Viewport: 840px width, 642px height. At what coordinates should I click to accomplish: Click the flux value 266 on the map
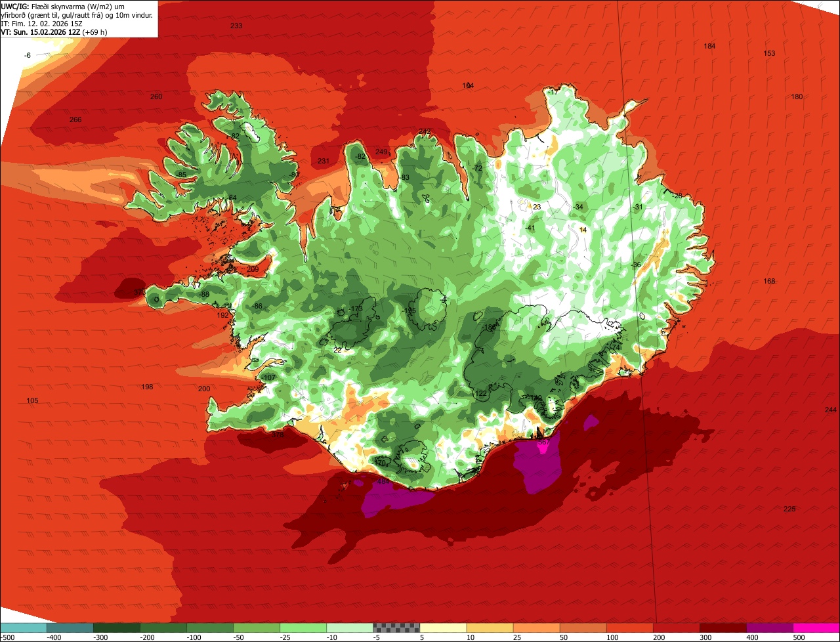75,119
